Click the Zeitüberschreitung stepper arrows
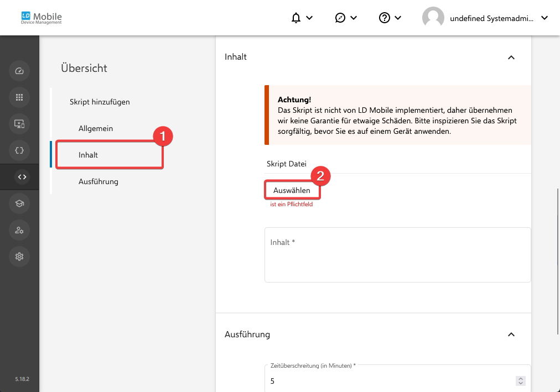 coord(520,381)
